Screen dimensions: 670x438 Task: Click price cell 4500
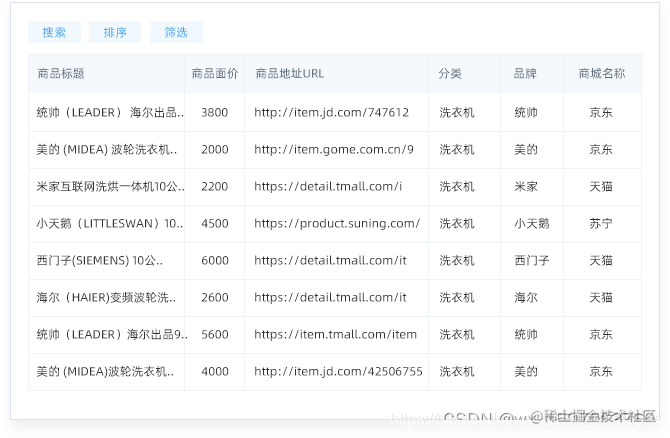coord(215,223)
